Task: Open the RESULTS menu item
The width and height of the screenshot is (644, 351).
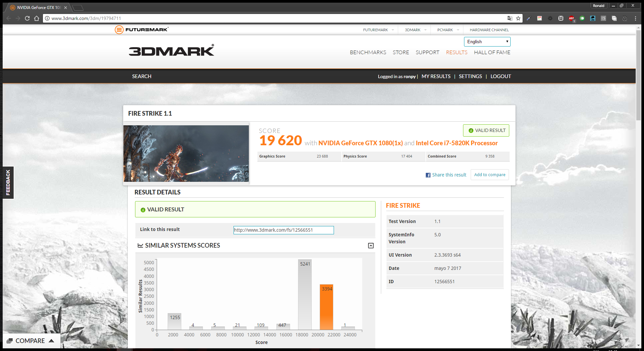Action: [x=456, y=53]
